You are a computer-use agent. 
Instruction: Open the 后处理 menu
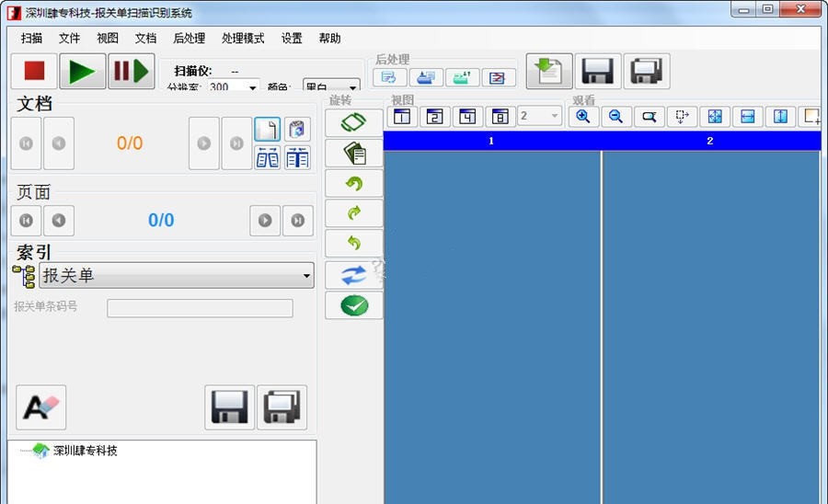point(189,38)
